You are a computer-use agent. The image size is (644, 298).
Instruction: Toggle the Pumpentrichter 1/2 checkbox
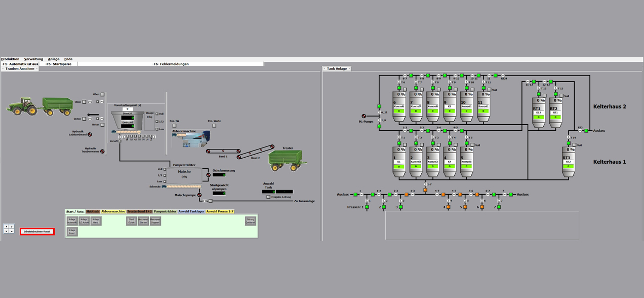pos(165,175)
